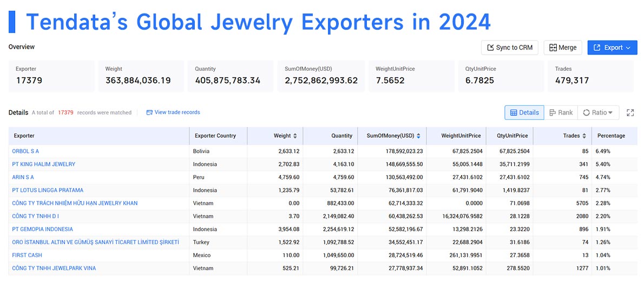Open exporter PT LOTUS LINGGA PRATAMA
The width and height of the screenshot is (644, 282).
tap(48, 190)
